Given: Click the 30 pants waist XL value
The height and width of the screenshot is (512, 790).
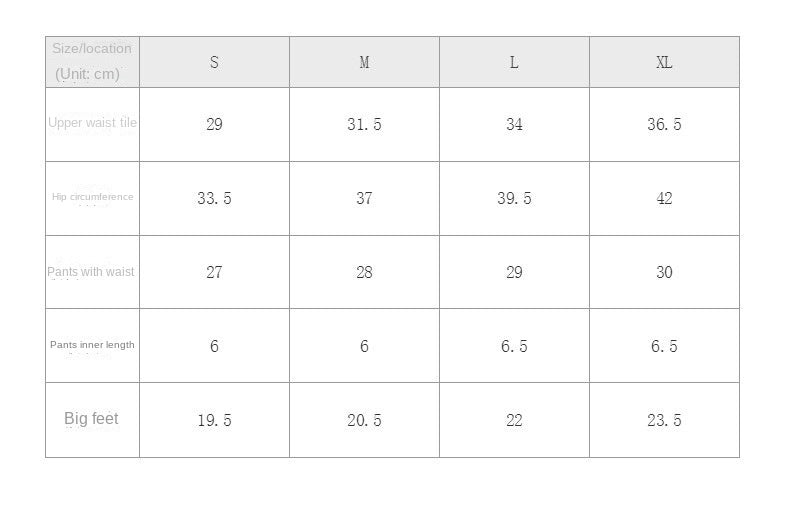Looking at the screenshot, I should [x=664, y=273].
